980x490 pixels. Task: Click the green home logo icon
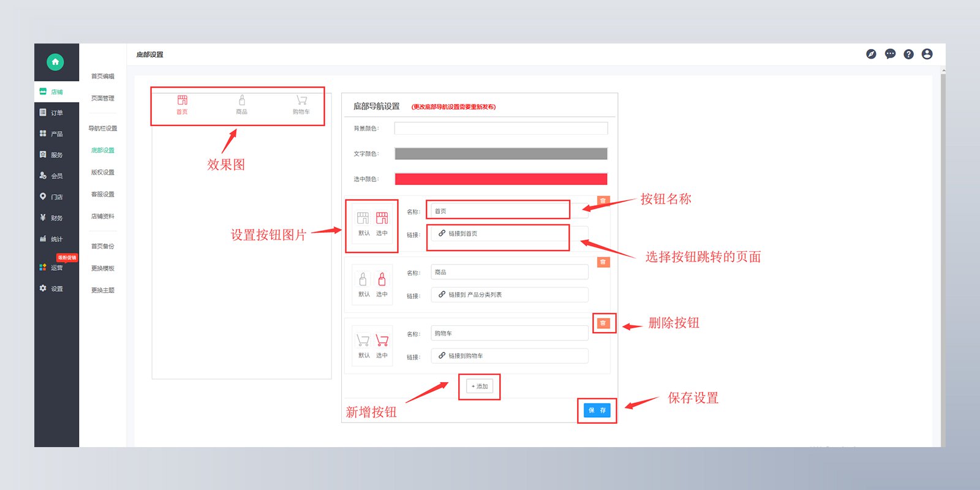pyautogui.click(x=55, y=62)
